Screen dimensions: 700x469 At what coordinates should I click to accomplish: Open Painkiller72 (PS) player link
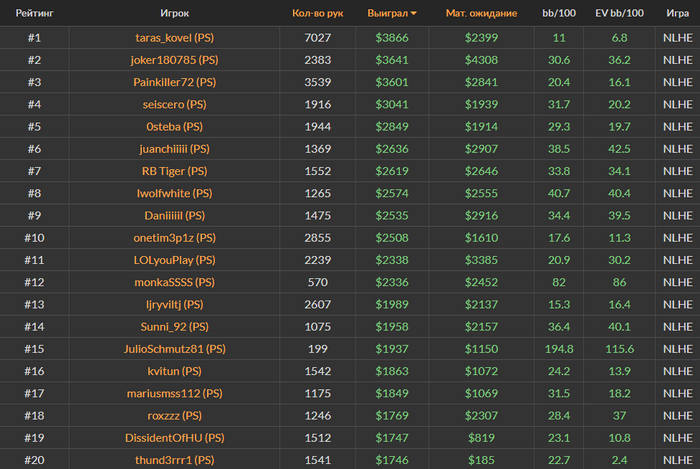174,82
